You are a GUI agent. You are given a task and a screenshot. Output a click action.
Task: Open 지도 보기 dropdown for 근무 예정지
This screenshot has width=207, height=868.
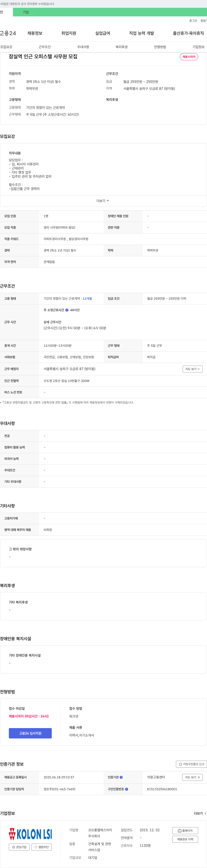pyautogui.click(x=193, y=369)
